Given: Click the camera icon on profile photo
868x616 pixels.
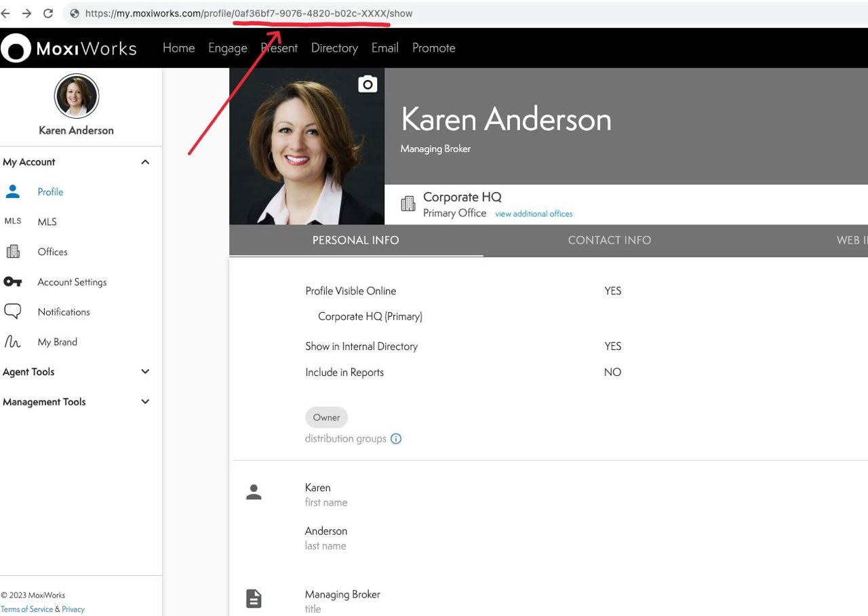Looking at the screenshot, I should coord(368,84).
